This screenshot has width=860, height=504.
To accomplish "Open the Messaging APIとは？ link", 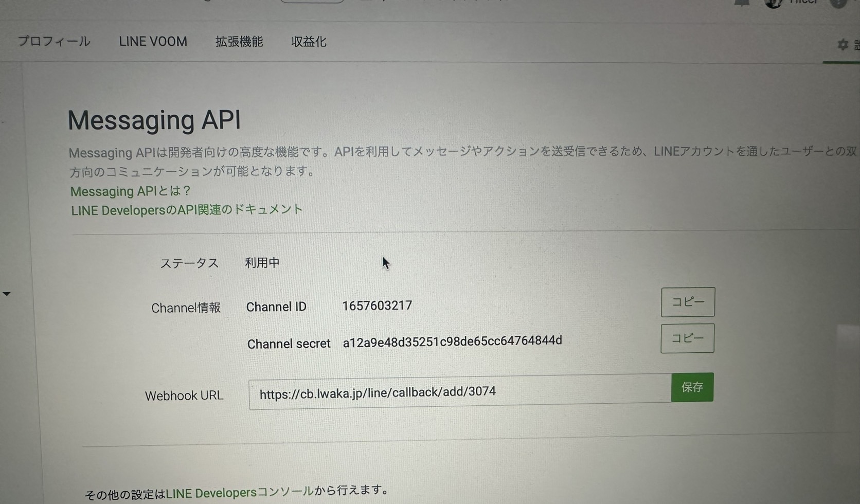I will pyautogui.click(x=130, y=191).
